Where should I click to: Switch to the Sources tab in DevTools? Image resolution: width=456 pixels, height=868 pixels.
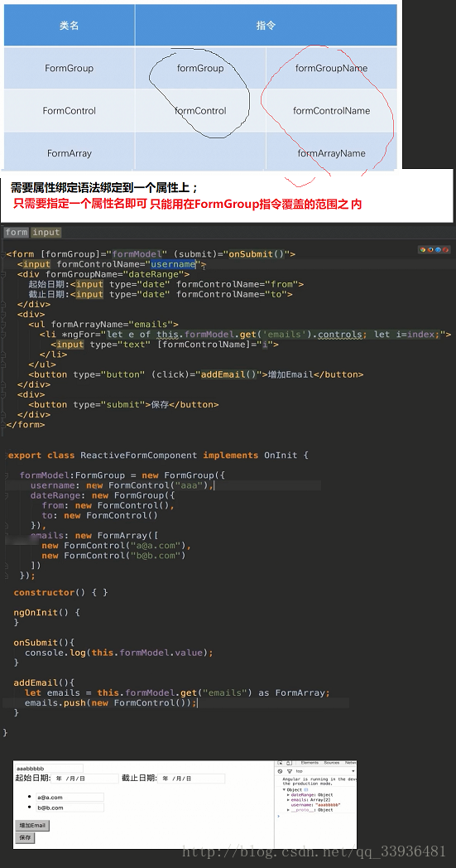point(332,763)
